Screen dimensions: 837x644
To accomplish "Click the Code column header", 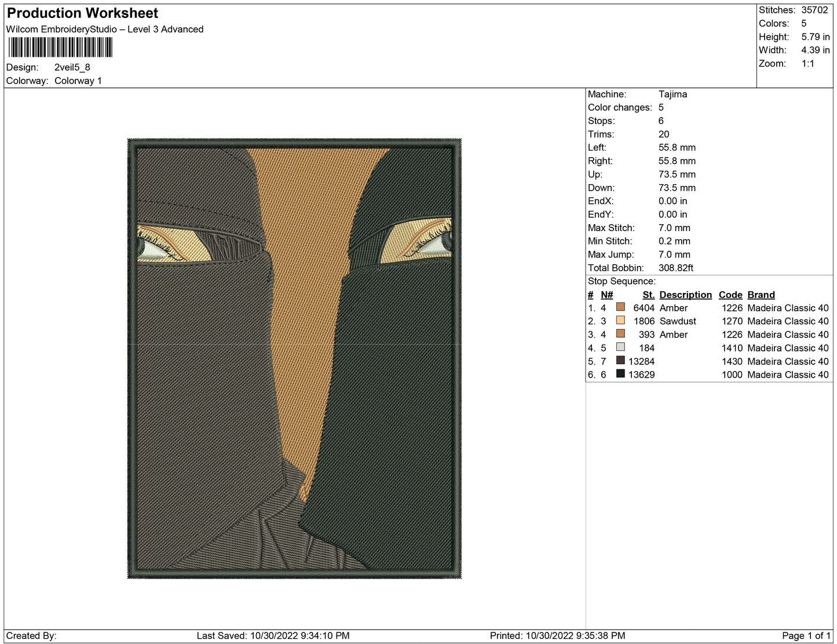I will pos(730,295).
